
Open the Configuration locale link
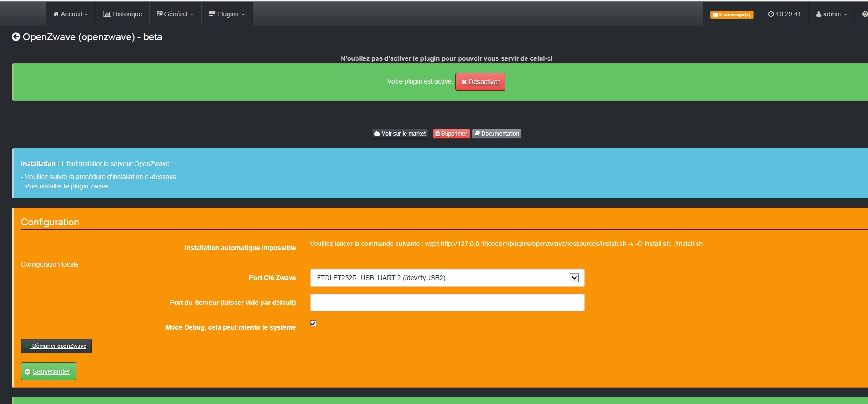(x=50, y=264)
